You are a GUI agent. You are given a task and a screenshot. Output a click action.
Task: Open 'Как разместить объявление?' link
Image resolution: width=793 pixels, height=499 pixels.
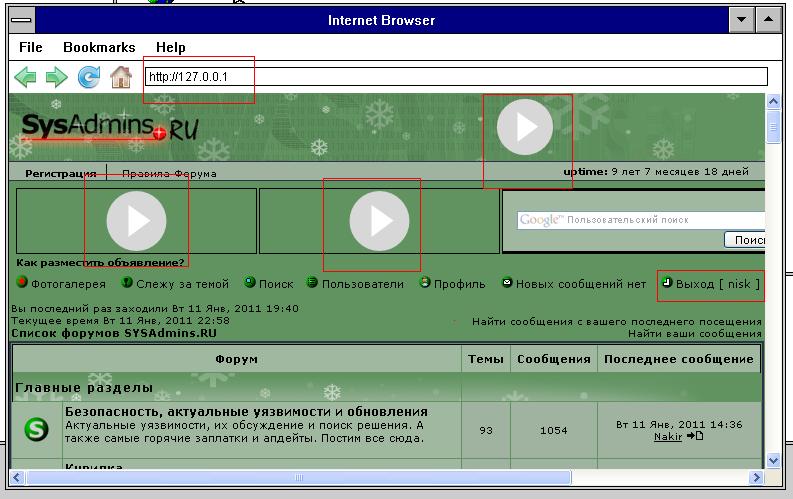(100, 263)
